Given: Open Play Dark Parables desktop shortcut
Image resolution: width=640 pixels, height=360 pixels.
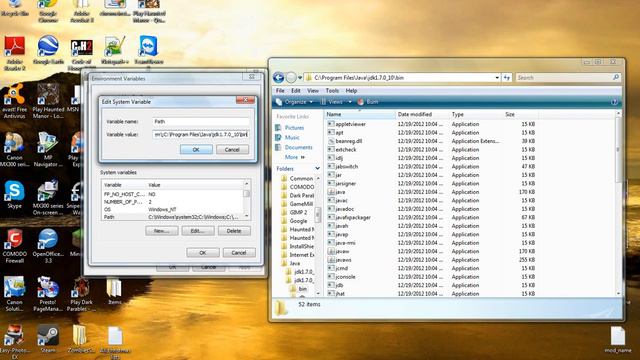Looking at the screenshot, I should tap(82, 294).
